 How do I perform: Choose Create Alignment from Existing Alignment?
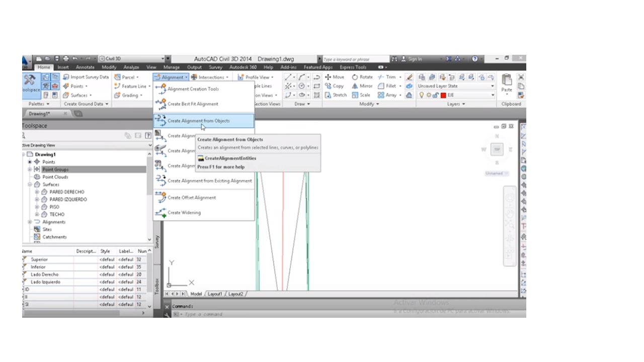[x=204, y=180]
